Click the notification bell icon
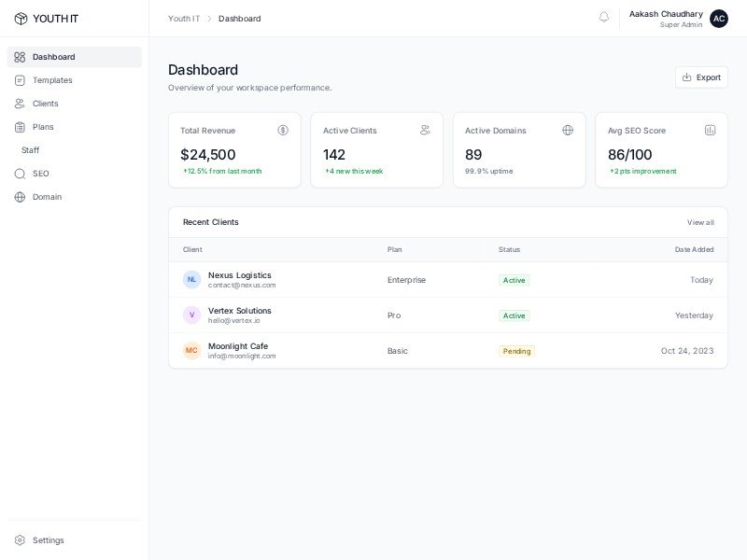This screenshot has height=560, width=747. pyautogui.click(x=603, y=18)
